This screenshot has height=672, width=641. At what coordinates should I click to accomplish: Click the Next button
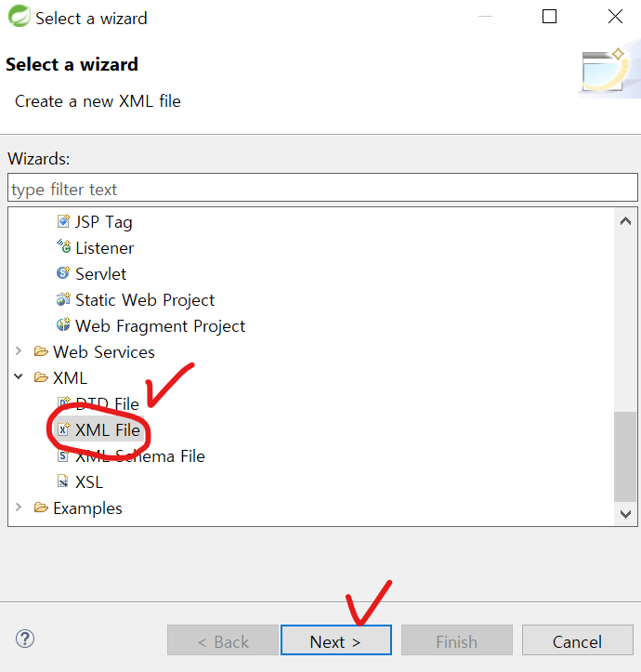pos(336,640)
